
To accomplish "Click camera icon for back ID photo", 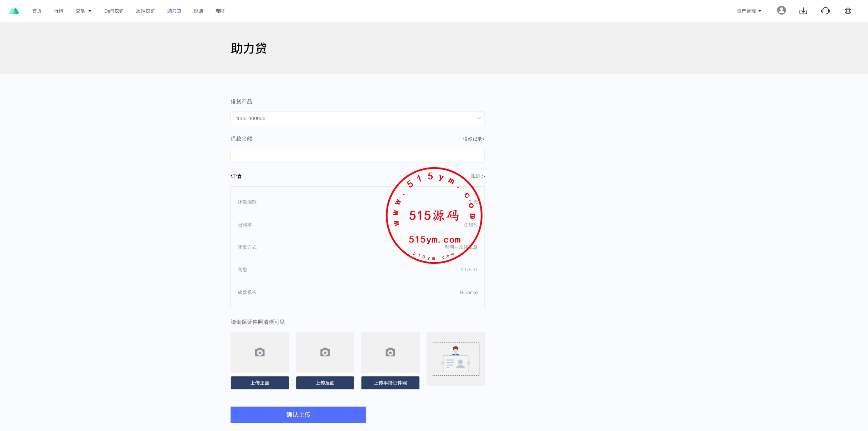I will [x=325, y=352].
